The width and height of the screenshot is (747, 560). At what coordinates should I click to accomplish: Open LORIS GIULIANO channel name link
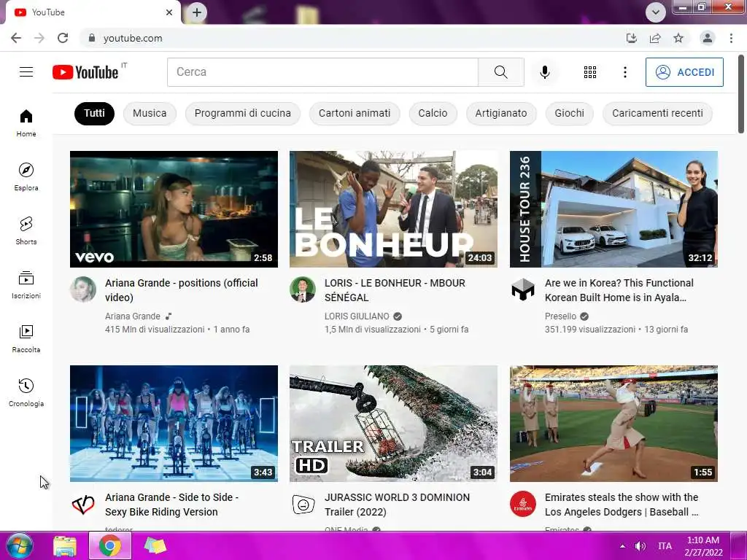[x=357, y=316]
